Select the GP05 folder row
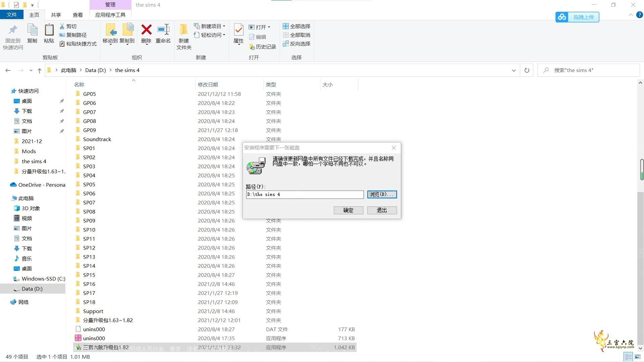The width and height of the screenshot is (644, 362). pos(215,94)
